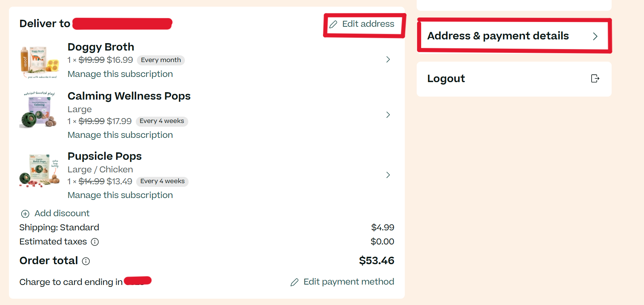Viewport: 644px width, 305px height.
Task: Click the Add discount link text
Action: click(62, 213)
